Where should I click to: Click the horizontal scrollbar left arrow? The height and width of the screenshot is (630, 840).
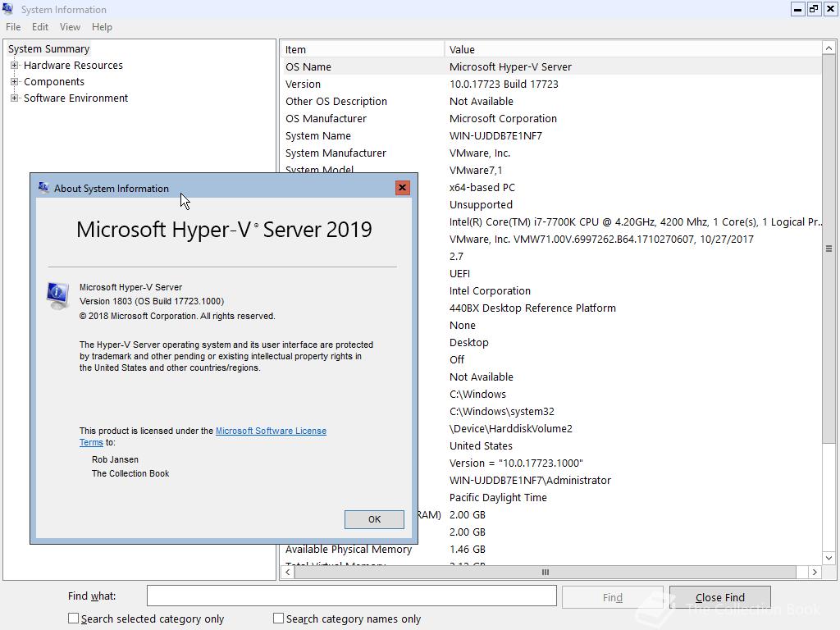tap(288, 572)
